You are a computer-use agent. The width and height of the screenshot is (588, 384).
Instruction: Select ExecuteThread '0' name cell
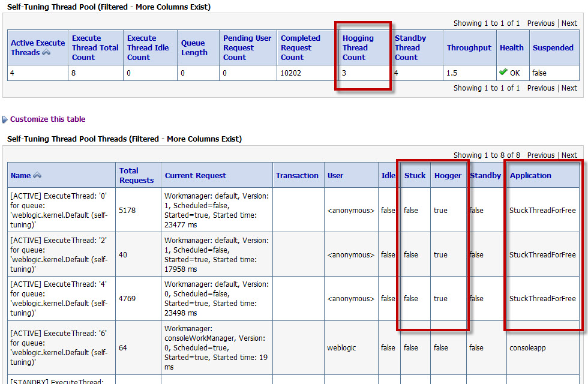[61, 210]
